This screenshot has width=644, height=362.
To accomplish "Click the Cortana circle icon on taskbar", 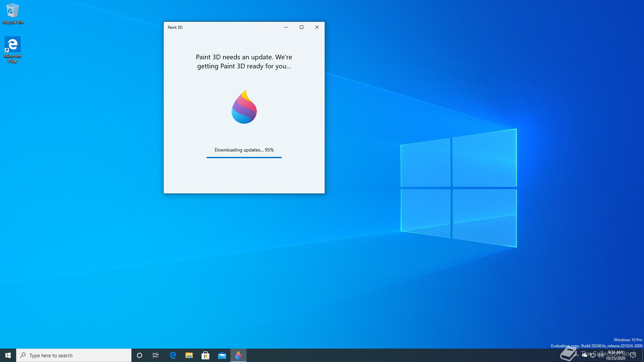I will tap(140, 355).
